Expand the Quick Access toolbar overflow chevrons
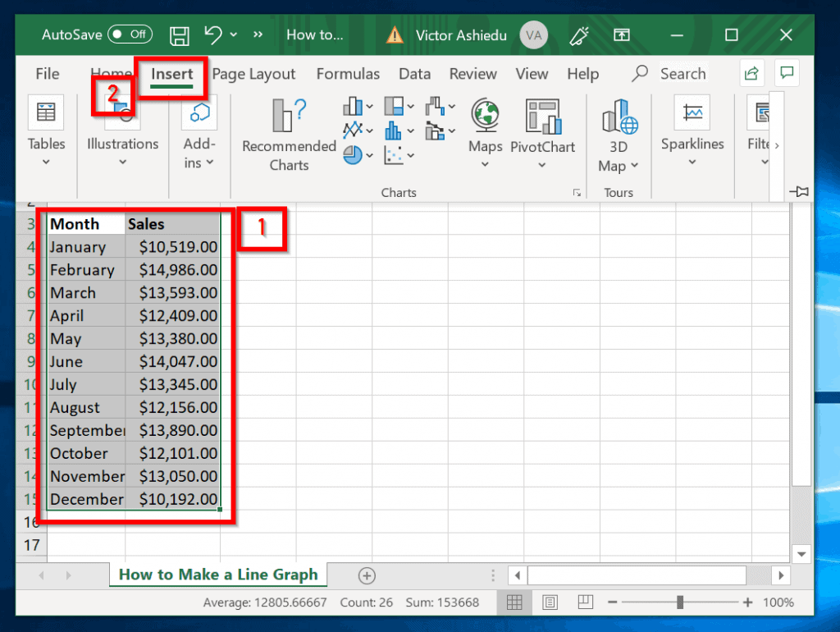This screenshot has height=632, width=840. 258,34
